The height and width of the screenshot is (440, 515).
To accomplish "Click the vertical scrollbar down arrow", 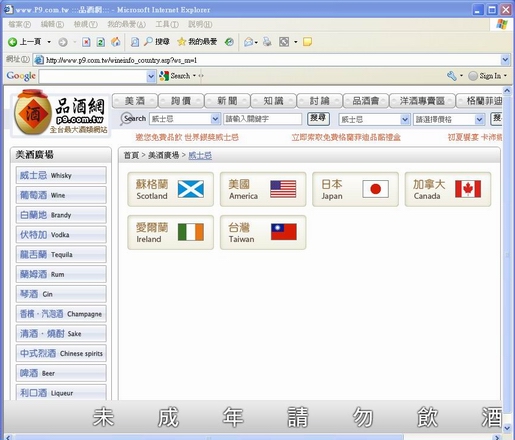I will coord(507,427).
